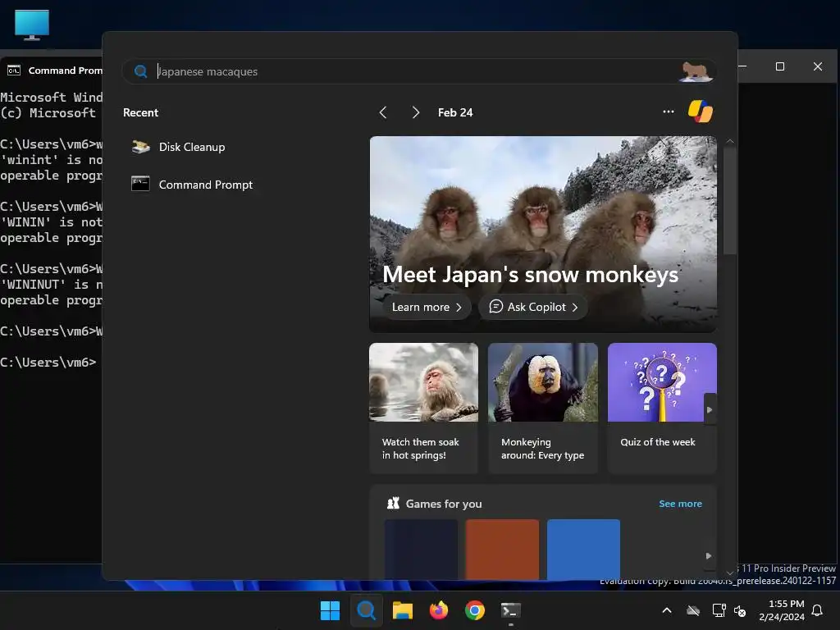Launch Firefox from the taskbar
Screen dimensions: 840x630
(439, 610)
